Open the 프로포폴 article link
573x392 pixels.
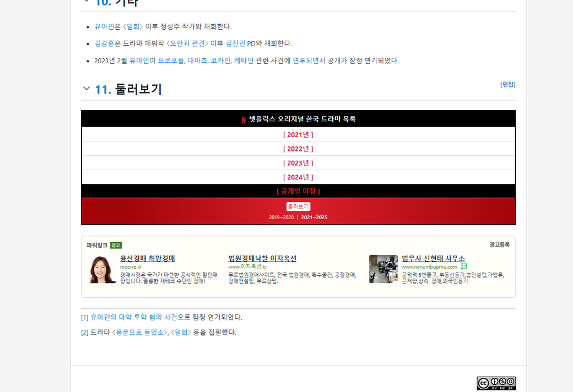(171, 61)
